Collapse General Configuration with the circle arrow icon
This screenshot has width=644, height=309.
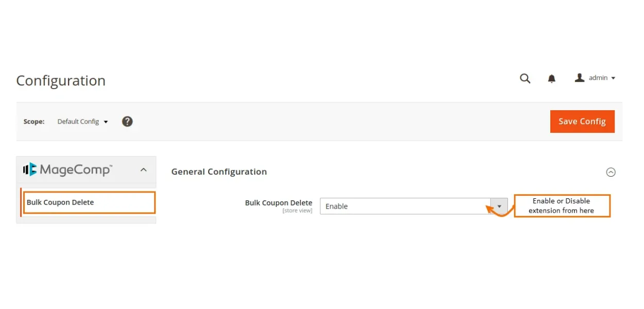tap(611, 173)
